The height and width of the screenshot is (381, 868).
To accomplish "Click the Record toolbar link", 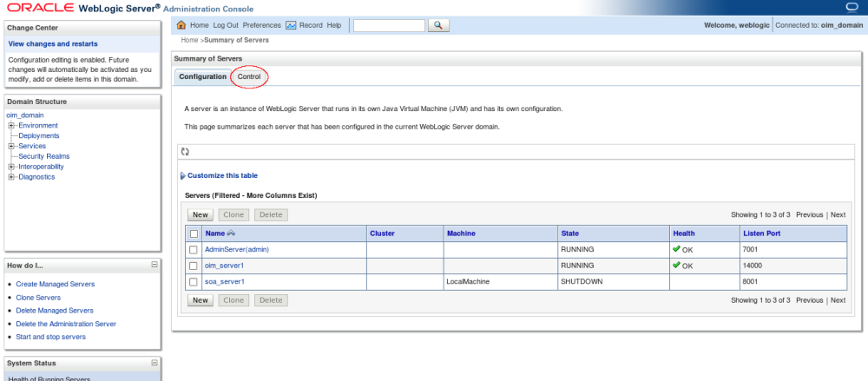I will [x=311, y=25].
